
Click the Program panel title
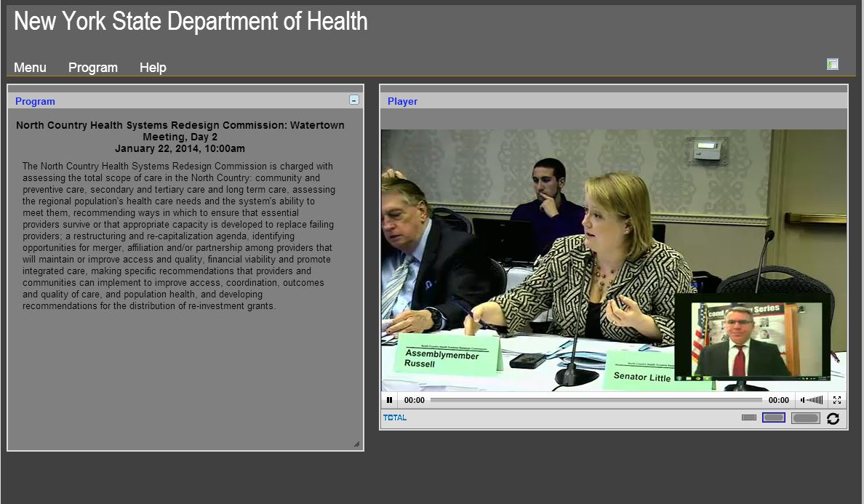pos(35,101)
